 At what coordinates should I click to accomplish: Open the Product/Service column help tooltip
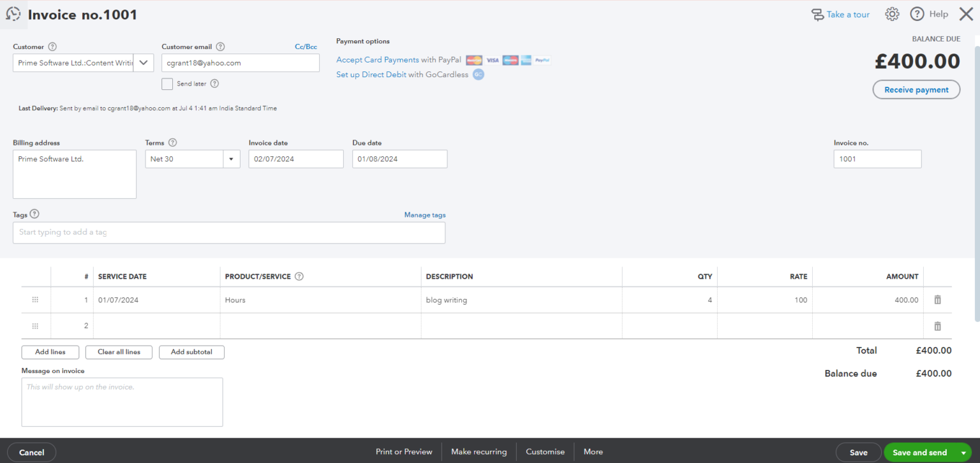tap(299, 276)
